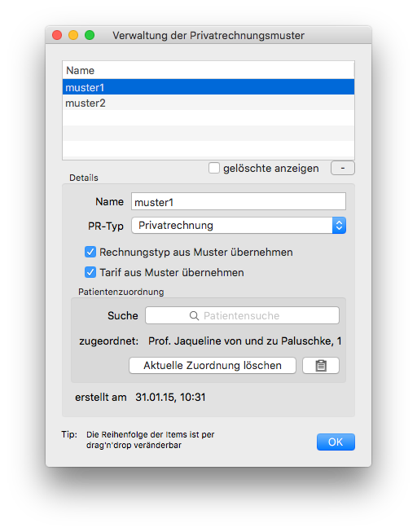
Task: Click the assigned patient name text
Action: [244, 341]
